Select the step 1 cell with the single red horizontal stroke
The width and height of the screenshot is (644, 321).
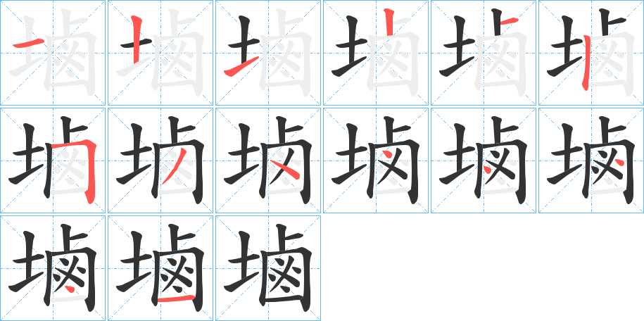53,53
